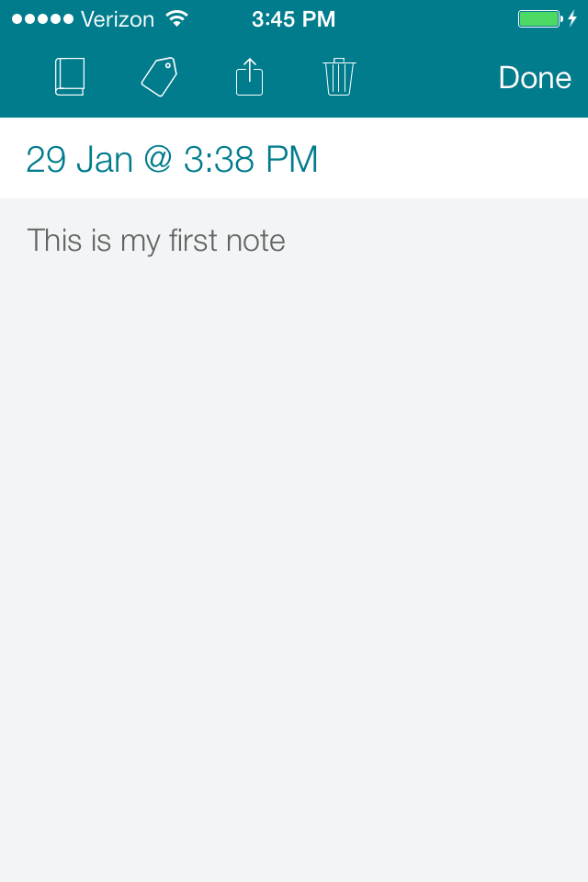Tap the charging bolt indicator
This screenshot has height=882, width=588.
[571, 18]
